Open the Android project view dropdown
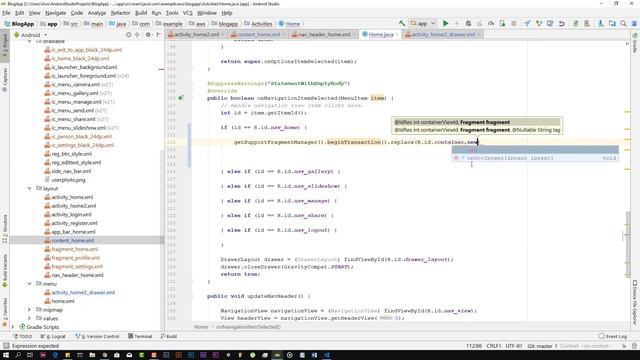The height and width of the screenshot is (360, 640). point(31,35)
